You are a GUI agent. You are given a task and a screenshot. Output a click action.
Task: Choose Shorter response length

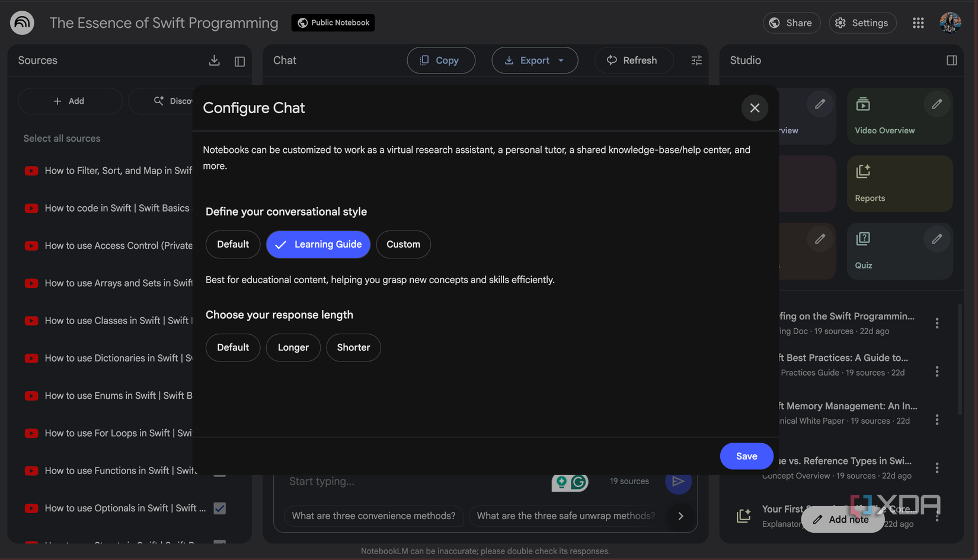[x=353, y=347]
